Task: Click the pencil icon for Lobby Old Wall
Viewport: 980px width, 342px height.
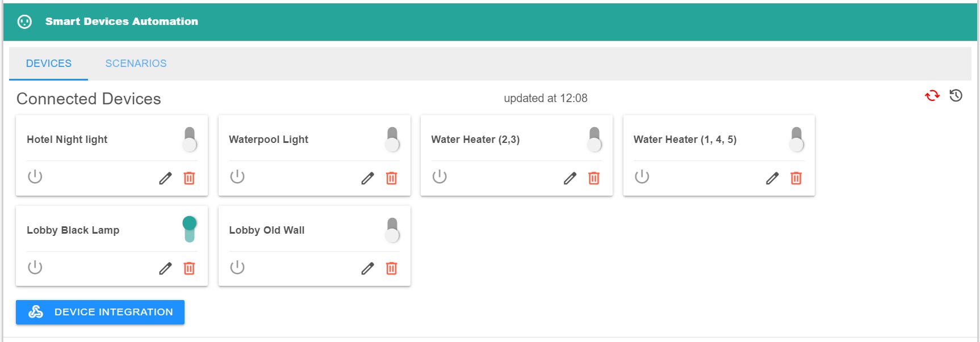Action: 367,268
